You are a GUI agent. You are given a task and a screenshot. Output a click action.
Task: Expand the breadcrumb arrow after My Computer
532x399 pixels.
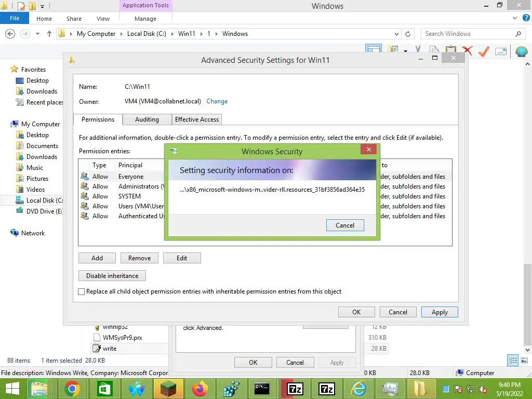tap(121, 34)
